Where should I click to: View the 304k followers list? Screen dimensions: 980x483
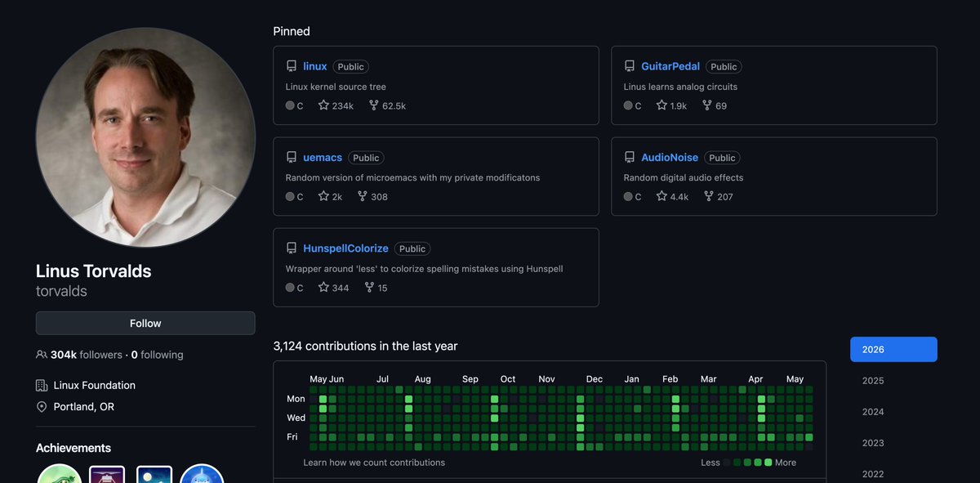pyautogui.click(x=87, y=355)
